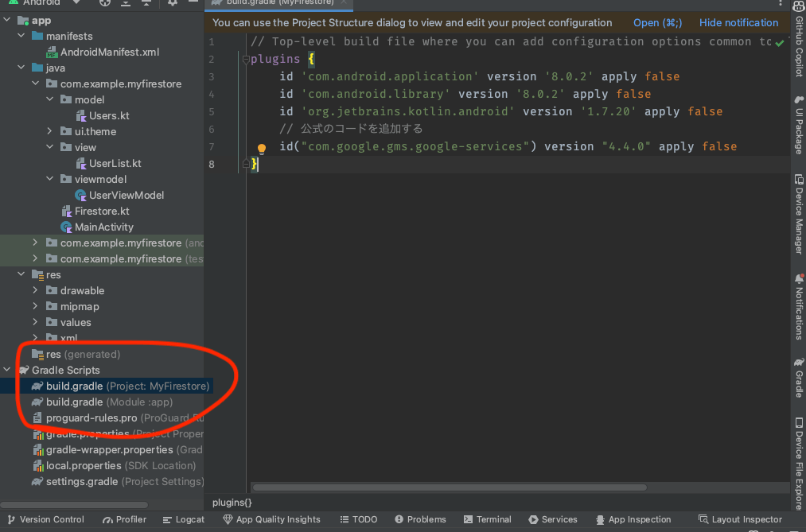Expand the ui.theme package
806x532 pixels.
coord(50,131)
